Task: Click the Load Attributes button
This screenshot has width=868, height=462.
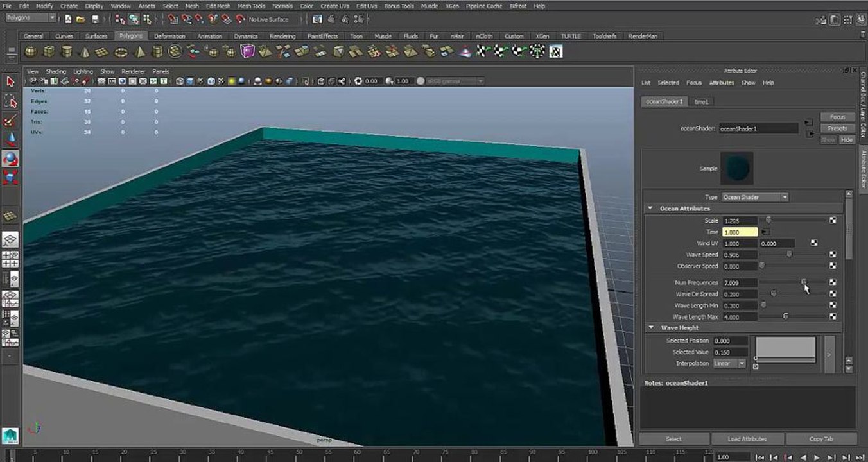Action: pos(747,439)
